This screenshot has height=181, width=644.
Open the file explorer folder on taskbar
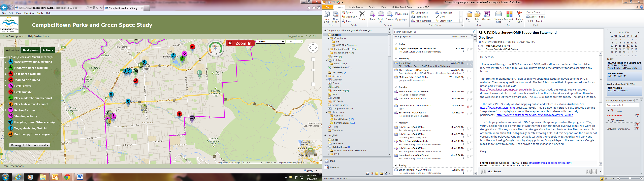coord(43,177)
